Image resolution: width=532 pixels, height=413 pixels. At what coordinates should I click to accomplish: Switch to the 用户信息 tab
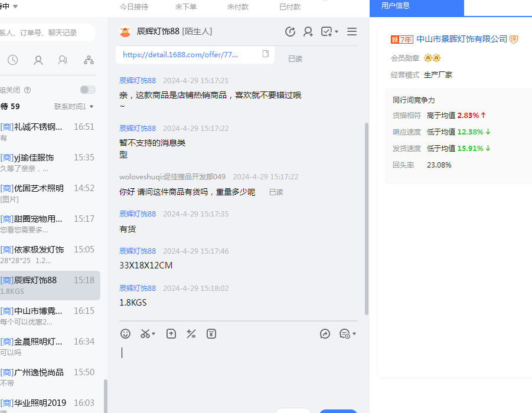click(396, 6)
